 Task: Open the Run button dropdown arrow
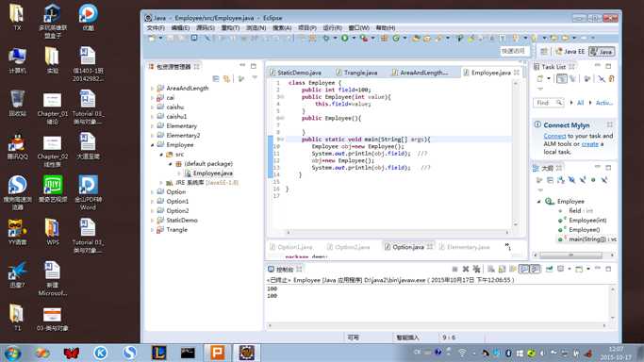click(x=354, y=38)
